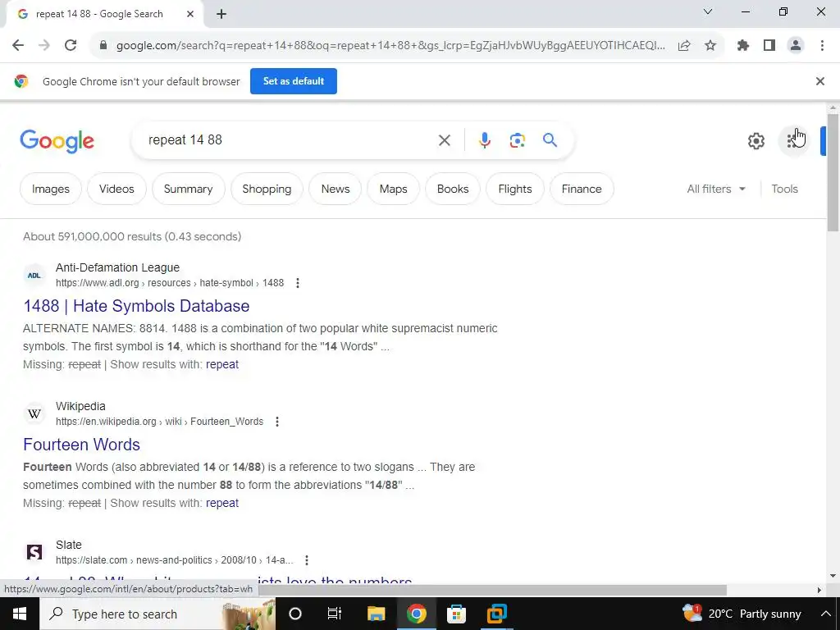Open Google apps grid

point(793,141)
